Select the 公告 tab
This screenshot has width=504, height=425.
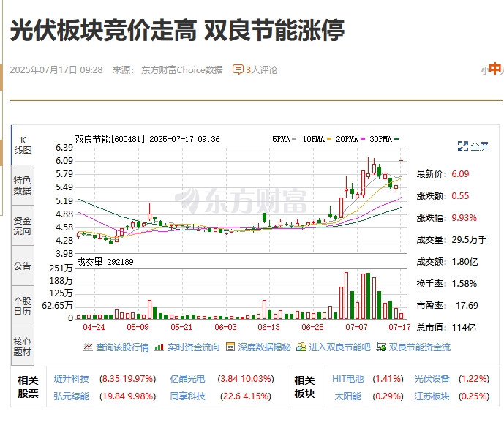pos(23,266)
